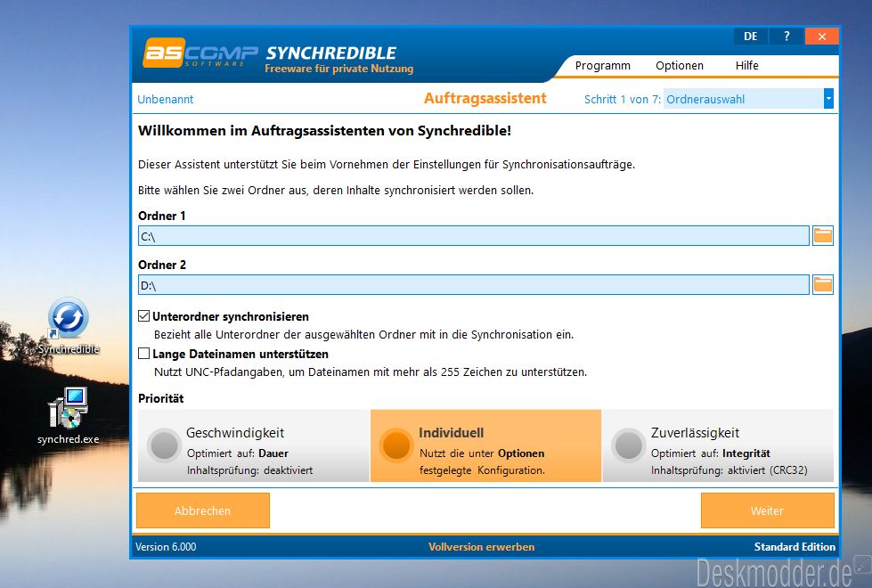Click the Unbenannt job name
Viewport: 872px width, 588px height.
[165, 99]
